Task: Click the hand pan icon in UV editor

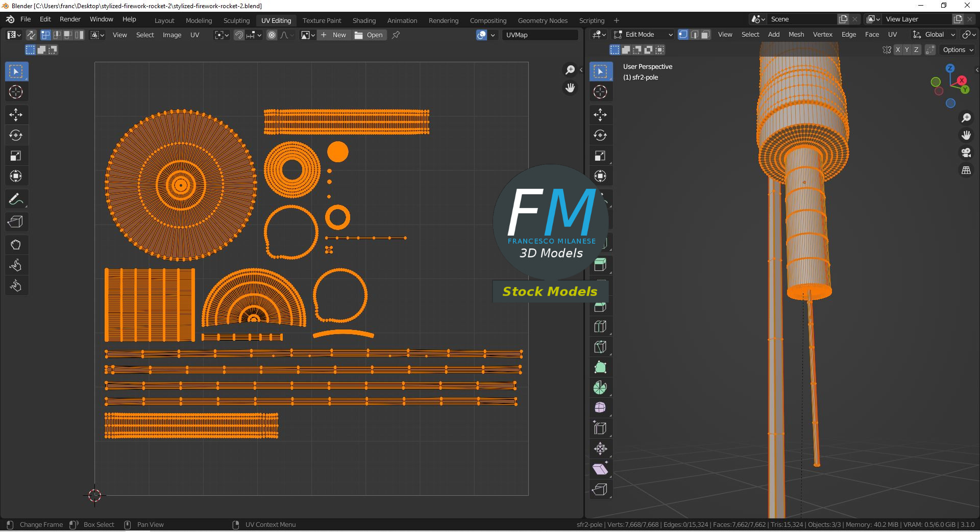Action: coord(570,88)
